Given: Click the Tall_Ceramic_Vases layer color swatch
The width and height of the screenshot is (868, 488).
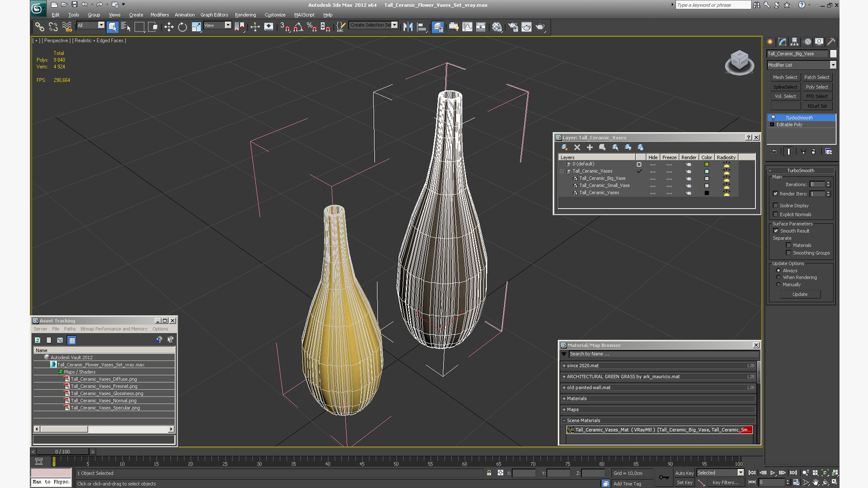Looking at the screenshot, I should [707, 171].
